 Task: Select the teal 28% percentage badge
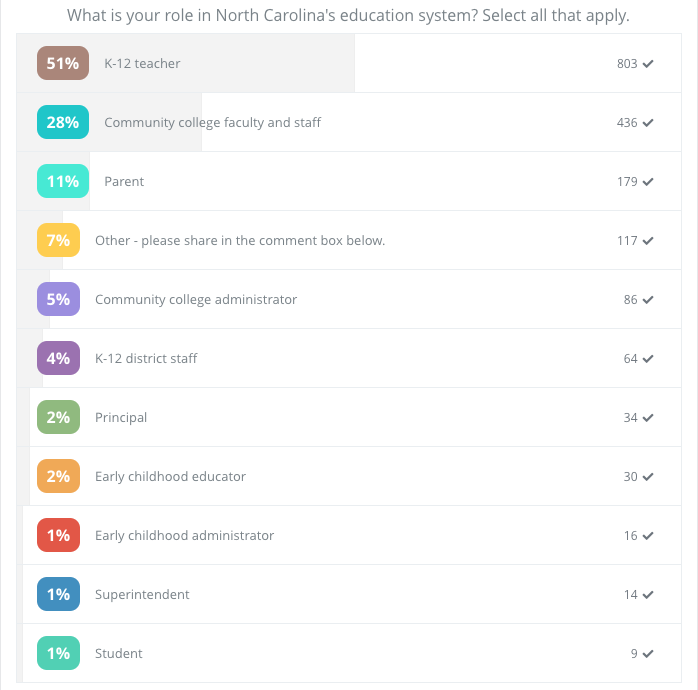tap(63, 122)
